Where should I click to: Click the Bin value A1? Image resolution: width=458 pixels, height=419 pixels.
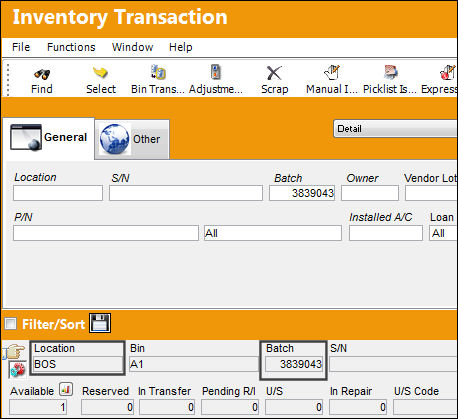[194, 364]
